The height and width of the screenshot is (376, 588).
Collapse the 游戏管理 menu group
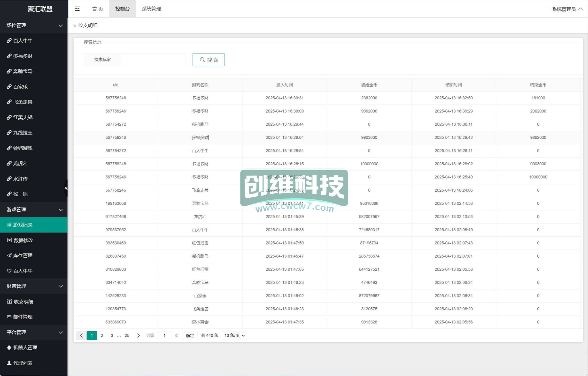coord(61,210)
